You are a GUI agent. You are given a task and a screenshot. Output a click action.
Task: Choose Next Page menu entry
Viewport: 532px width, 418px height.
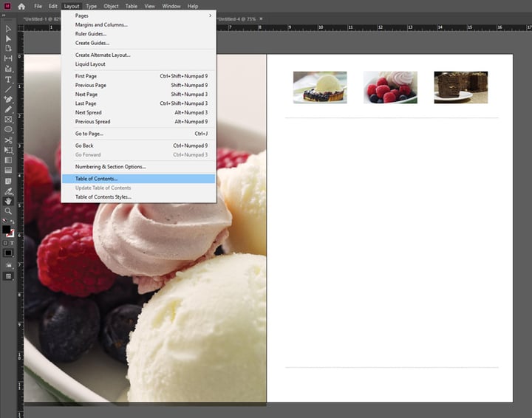point(138,95)
